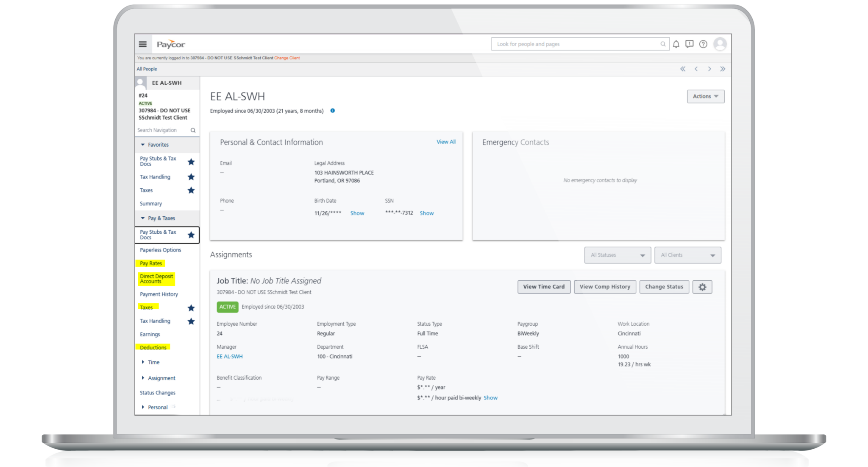Viewport: 868px width, 467px height.
Task: Click the feedback message icon in the header
Action: [x=690, y=44]
